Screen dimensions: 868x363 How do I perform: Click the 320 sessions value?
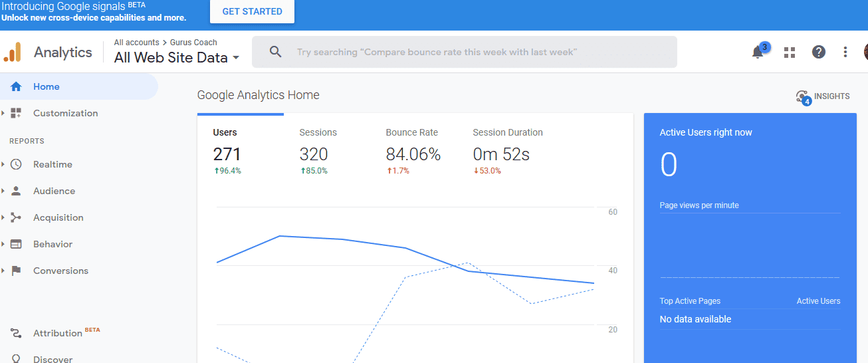tap(314, 154)
